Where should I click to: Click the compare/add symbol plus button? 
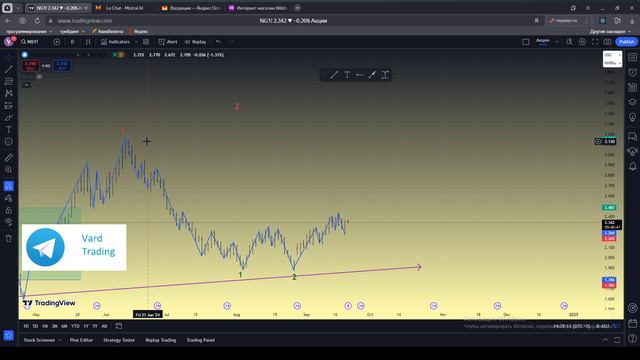(x=57, y=42)
